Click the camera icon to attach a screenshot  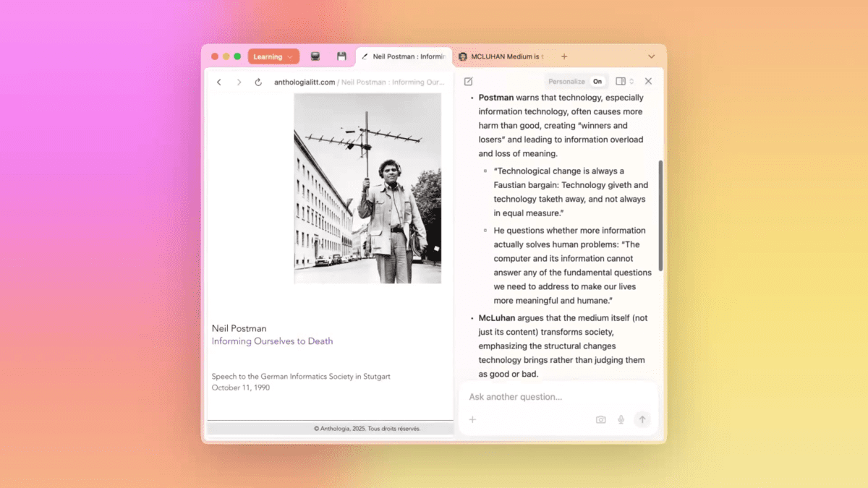[600, 419]
